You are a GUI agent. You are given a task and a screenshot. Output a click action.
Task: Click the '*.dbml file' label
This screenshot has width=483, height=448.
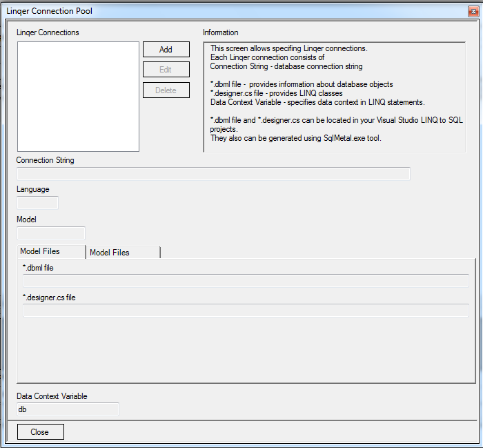[38, 268]
